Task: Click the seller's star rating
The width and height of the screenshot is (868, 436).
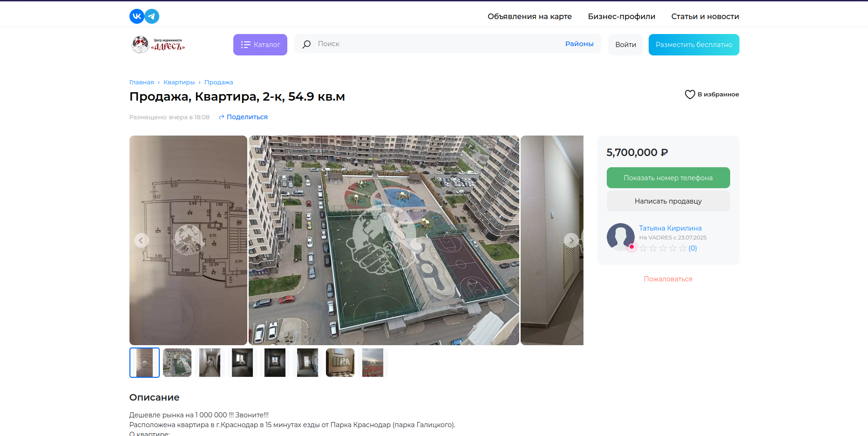Action: [663, 248]
